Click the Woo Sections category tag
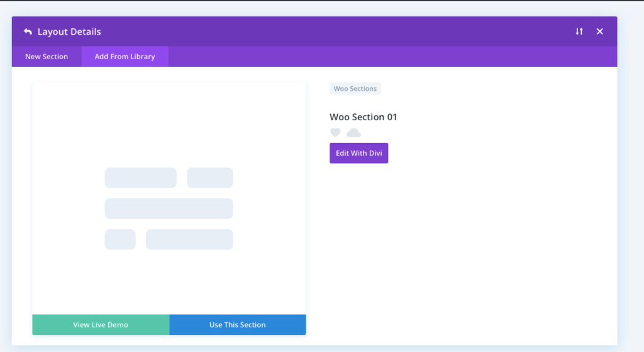This screenshot has height=352, width=644. coord(355,88)
